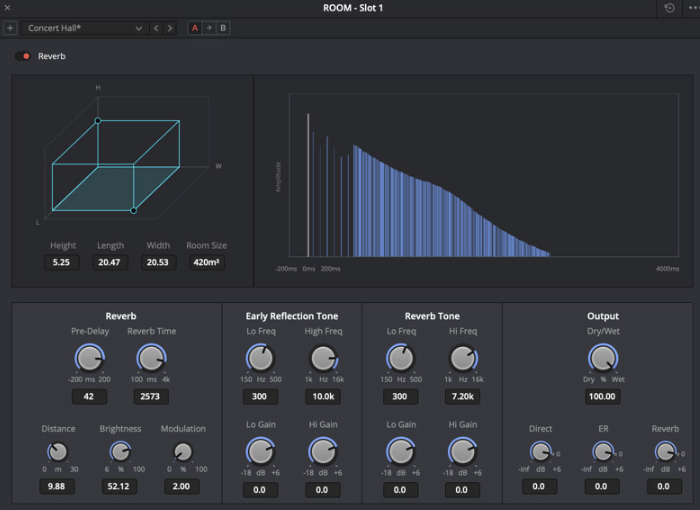
Task: Go to the previous preset
Action: 156,28
